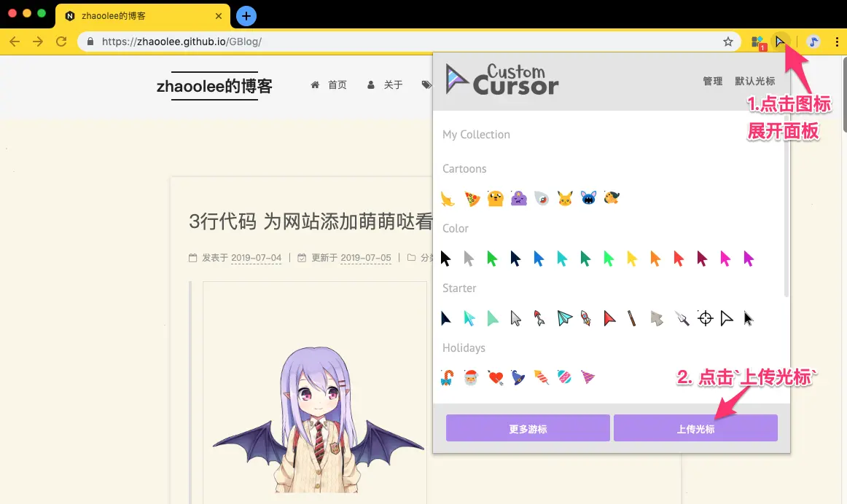Choose the yellow Color cursor

click(632, 259)
